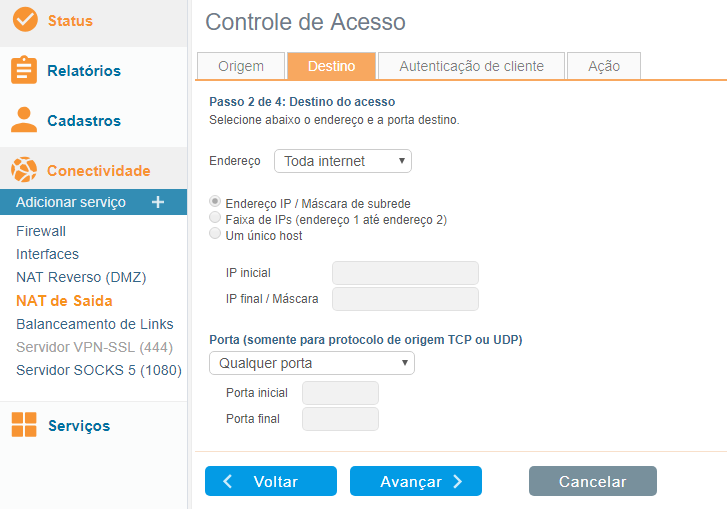727x509 pixels.
Task: Click the Cancelar button
Action: point(593,481)
